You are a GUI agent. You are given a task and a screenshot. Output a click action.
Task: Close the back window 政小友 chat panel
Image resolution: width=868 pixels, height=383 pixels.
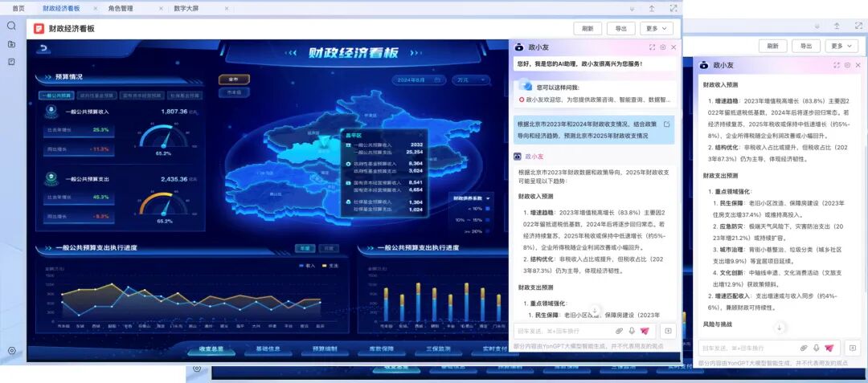[x=858, y=65]
